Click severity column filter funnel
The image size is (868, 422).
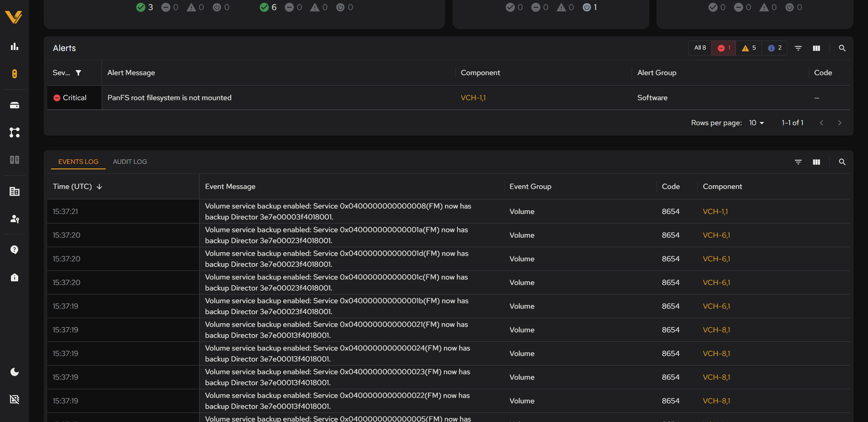78,73
